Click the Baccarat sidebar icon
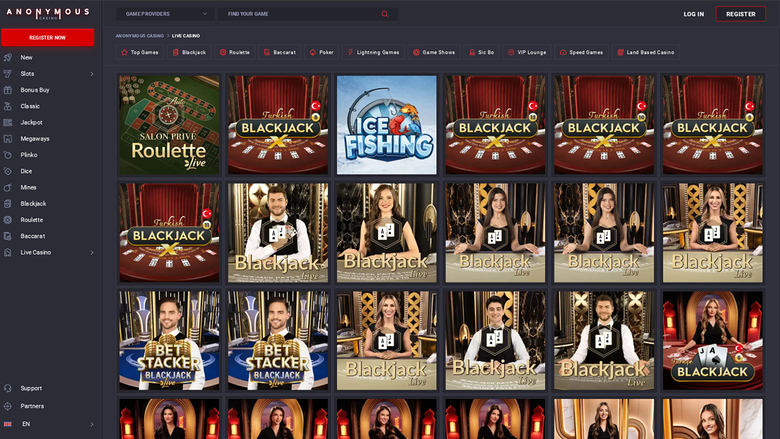The image size is (780, 439). point(7,236)
